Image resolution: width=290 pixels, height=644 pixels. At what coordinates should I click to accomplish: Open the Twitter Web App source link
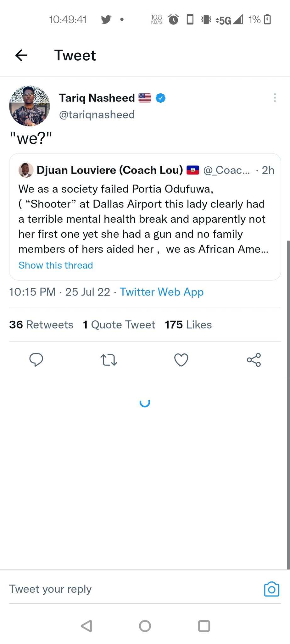pyautogui.click(x=162, y=292)
